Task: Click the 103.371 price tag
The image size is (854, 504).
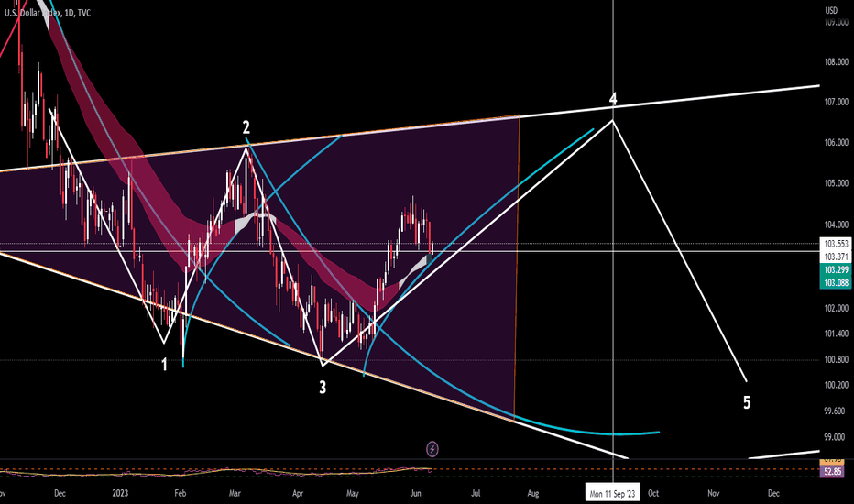Action: coord(836,257)
